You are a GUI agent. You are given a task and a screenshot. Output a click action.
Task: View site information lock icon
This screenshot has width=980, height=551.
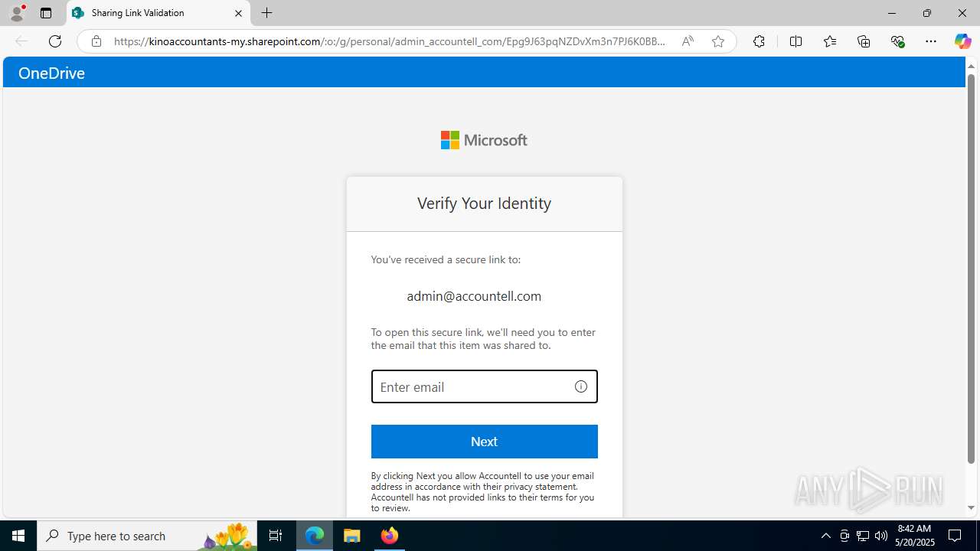click(96, 41)
